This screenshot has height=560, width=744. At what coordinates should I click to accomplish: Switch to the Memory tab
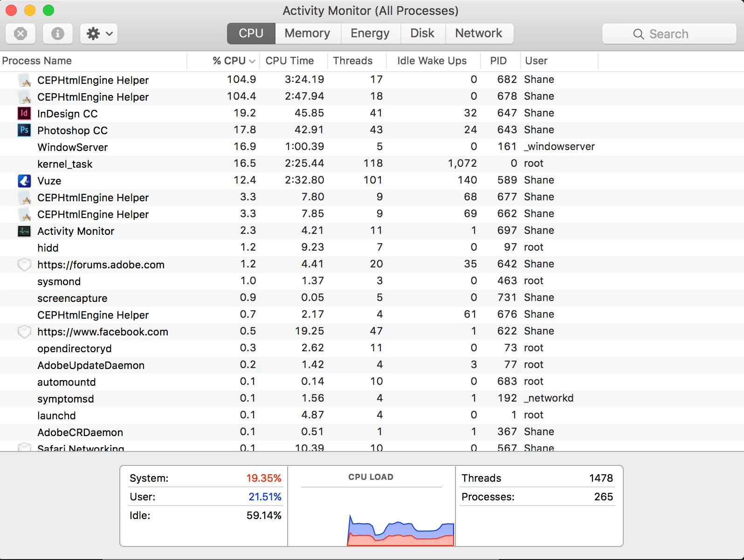point(307,34)
